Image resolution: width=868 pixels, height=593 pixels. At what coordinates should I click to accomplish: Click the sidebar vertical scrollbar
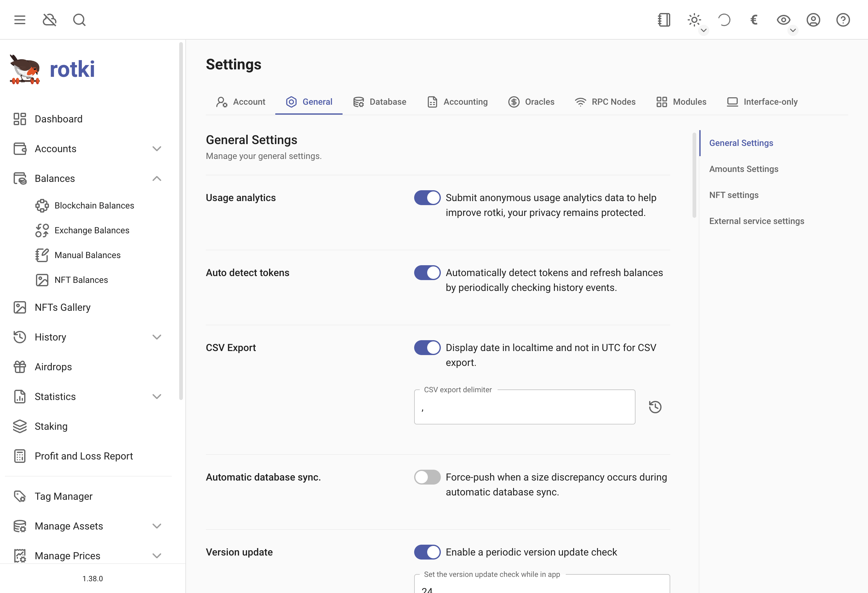click(181, 221)
